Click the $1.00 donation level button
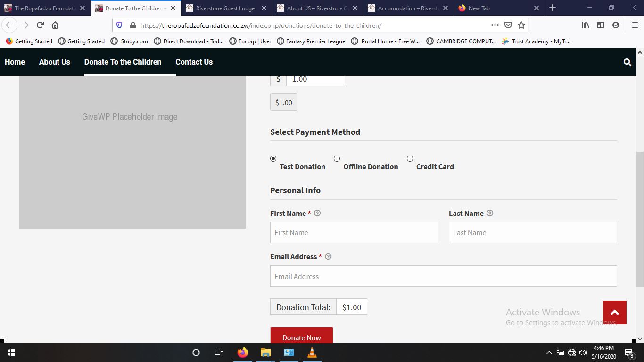Image resolution: width=644 pixels, height=362 pixels. (x=284, y=103)
